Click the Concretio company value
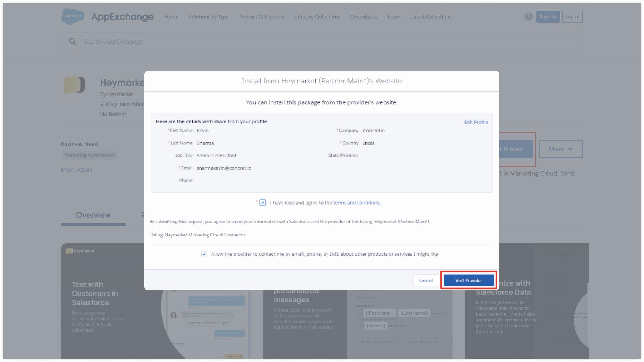 (x=374, y=131)
